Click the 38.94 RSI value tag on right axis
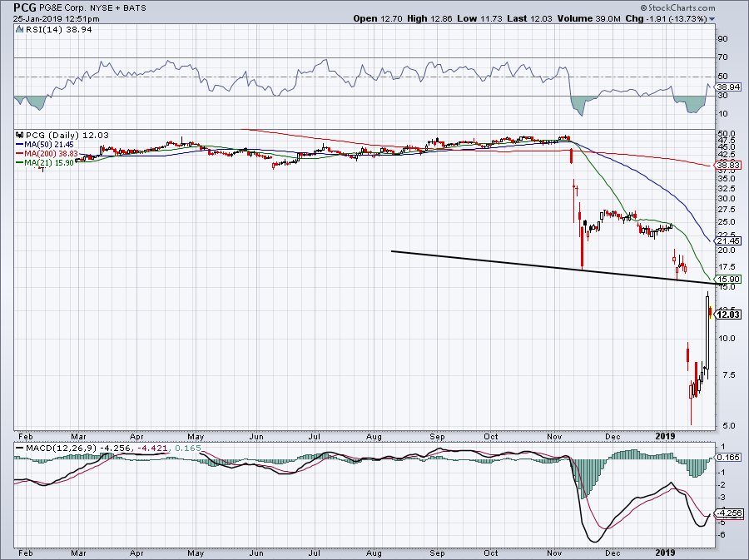749x560 pixels. 728,87
